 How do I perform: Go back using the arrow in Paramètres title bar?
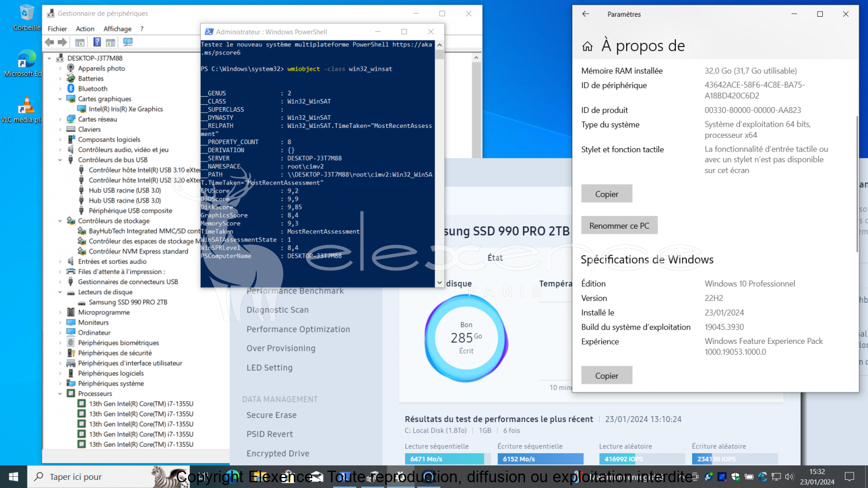click(586, 14)
